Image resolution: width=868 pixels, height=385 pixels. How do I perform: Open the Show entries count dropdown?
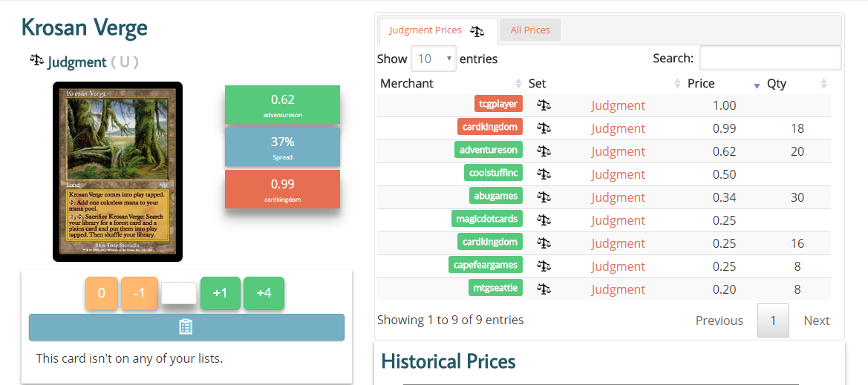[x=433, y=59]
